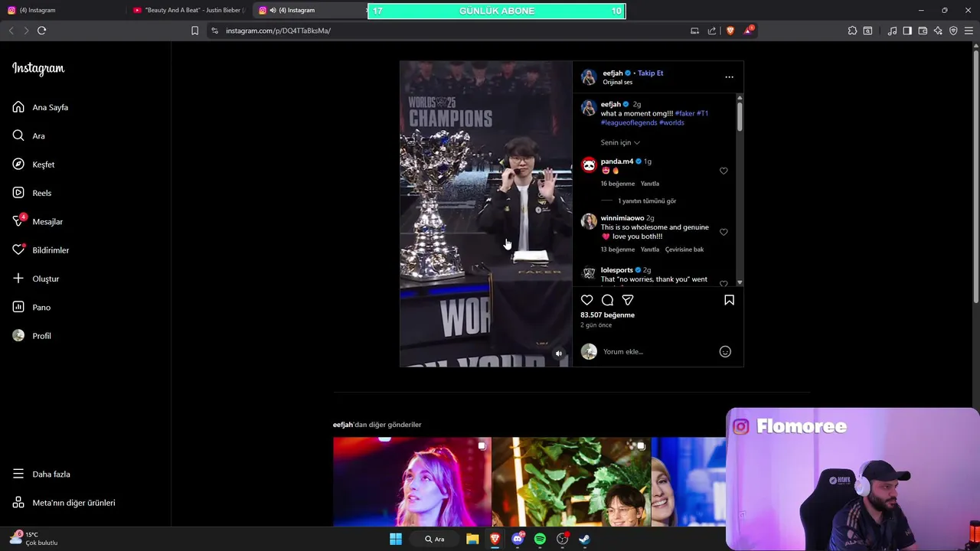Click the Yorum ekle comment field
This screenshot has height=551, width=980.
[658, 351]
